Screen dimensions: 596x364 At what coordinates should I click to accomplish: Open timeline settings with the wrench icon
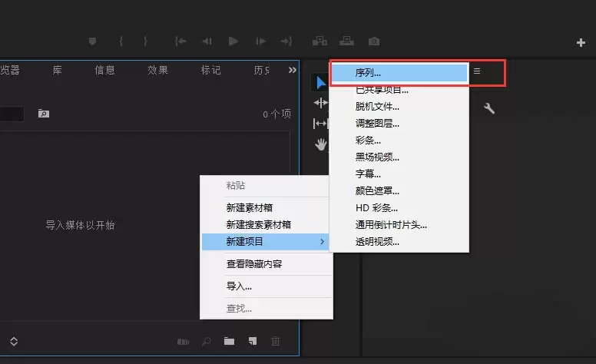pos(488,108)
